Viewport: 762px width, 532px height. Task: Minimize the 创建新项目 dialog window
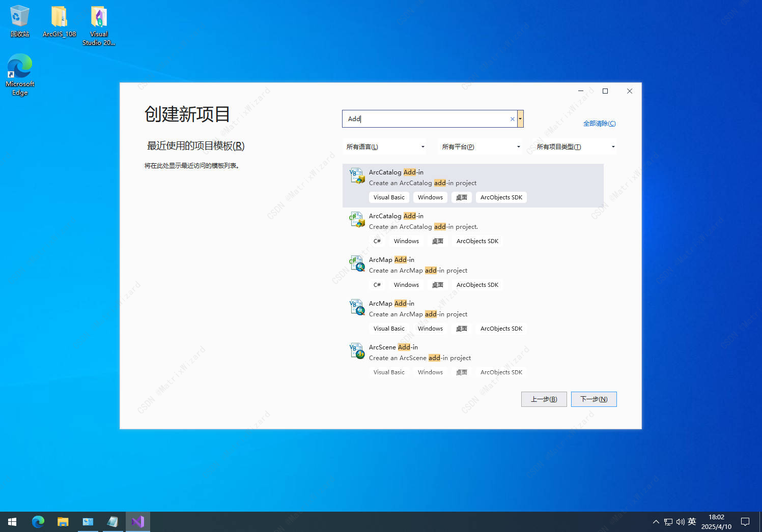[x=581, y=91]
